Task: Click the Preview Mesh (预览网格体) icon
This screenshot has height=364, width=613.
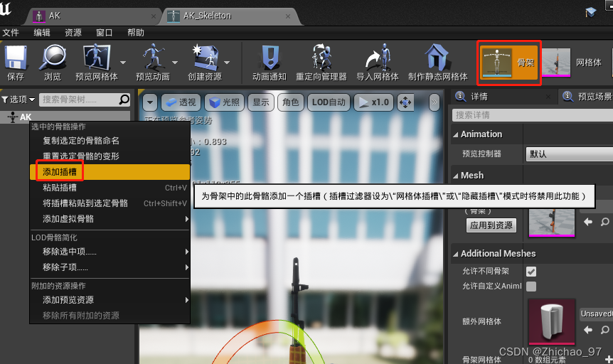Action: point(96,58)
